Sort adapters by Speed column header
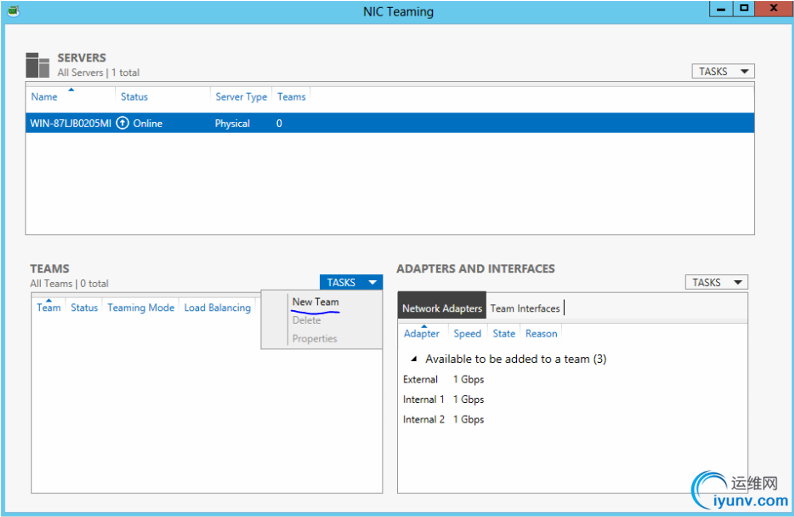This screenshot has width=794, height=517. point(467,334)
